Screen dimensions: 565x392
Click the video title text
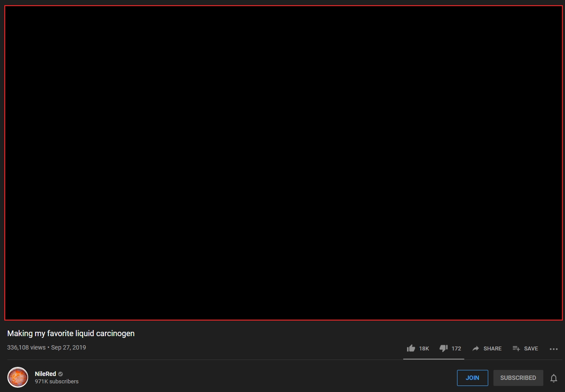(x=71, y=334)
